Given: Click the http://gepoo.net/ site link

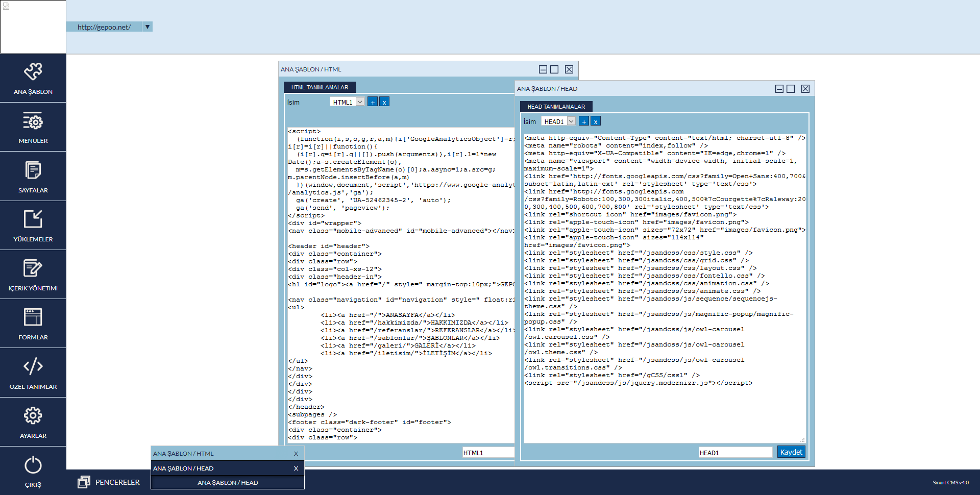Looking at the screenshot, I should (x=104, y=27).
